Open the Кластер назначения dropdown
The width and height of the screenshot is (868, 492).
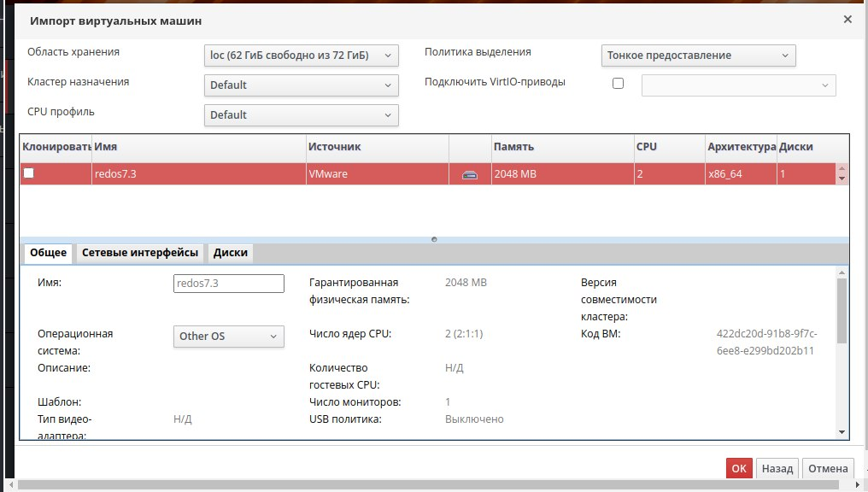pos(301,85)
